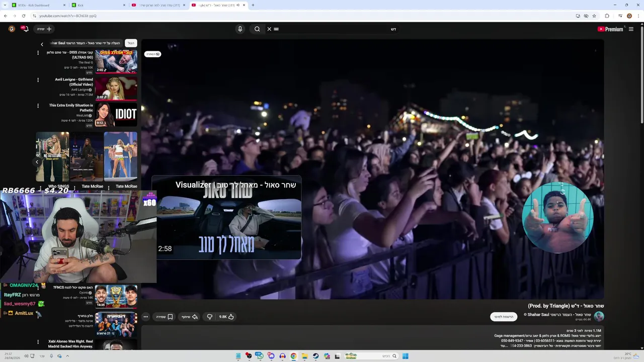Click the chips row previous arrow
The image size is (644, 362).
(x=42, y=44)
